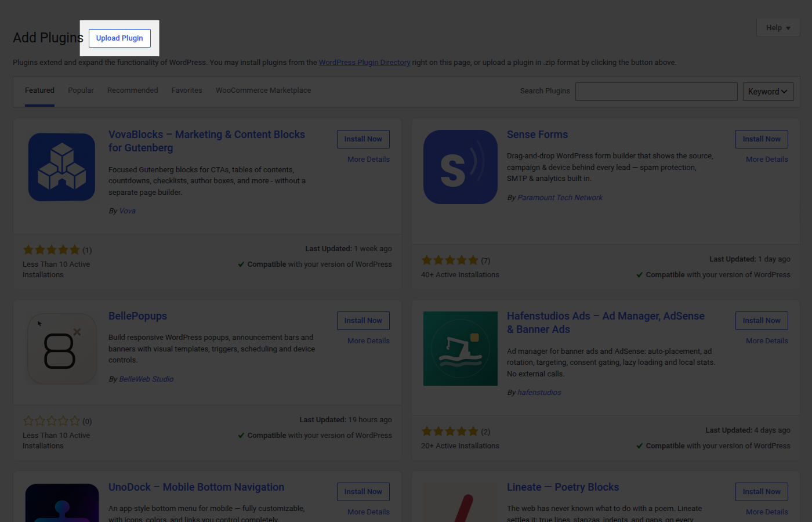Image resolution: width=812 pixels, height=522 pixels.
Task: Open the BellePopups title link
Action: click(137, 316)
